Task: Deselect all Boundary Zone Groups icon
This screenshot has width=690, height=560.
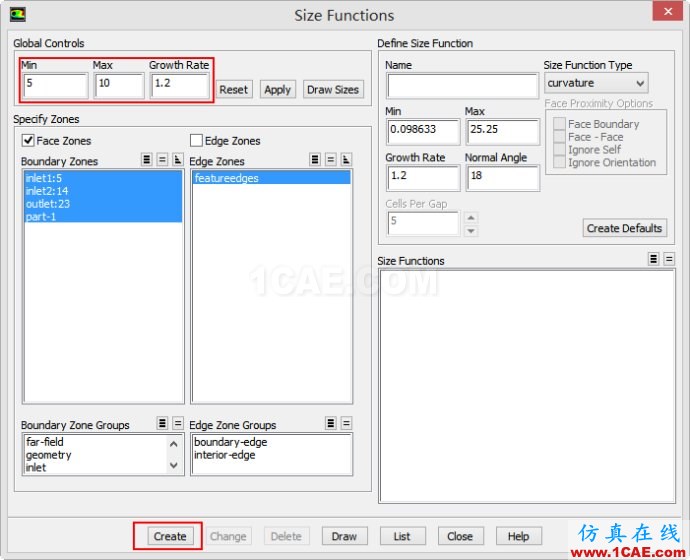Action: pos(178,423)
